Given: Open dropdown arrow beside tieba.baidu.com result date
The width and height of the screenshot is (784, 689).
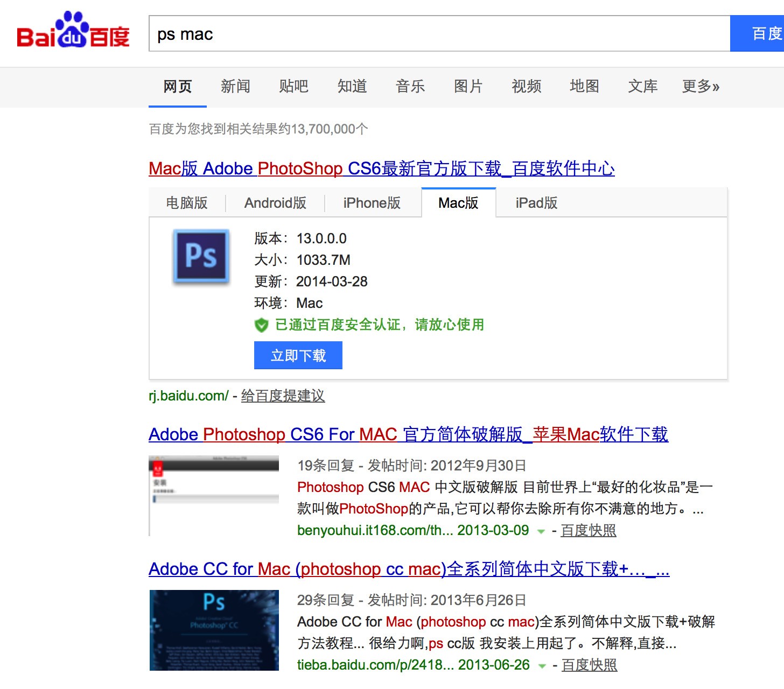Looking at the screenshot, I should click(x=542, y=666).
